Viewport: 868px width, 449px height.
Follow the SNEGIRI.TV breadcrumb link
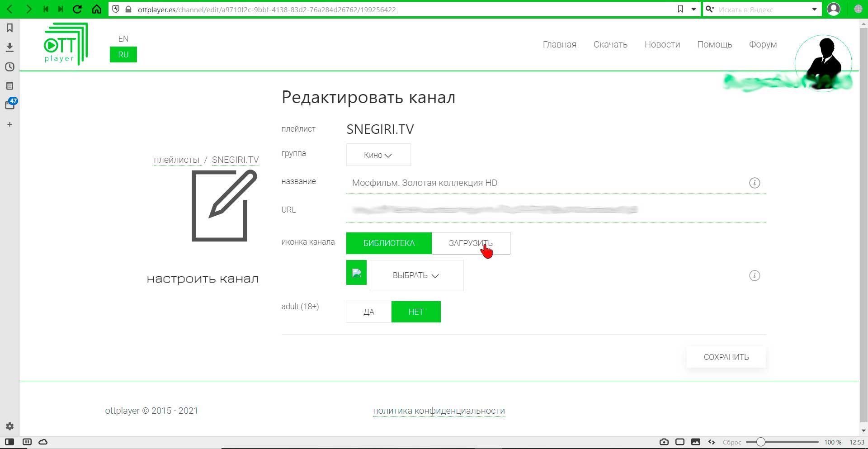click(x=235, y=160)
